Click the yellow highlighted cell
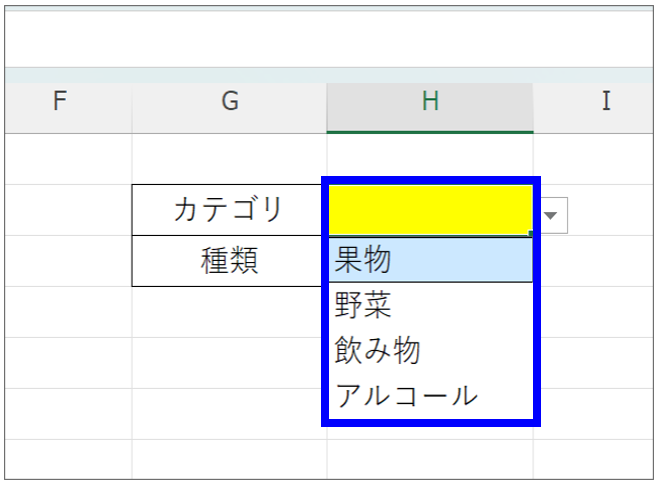This screenshot has height=486, width=658. point(430,208)
